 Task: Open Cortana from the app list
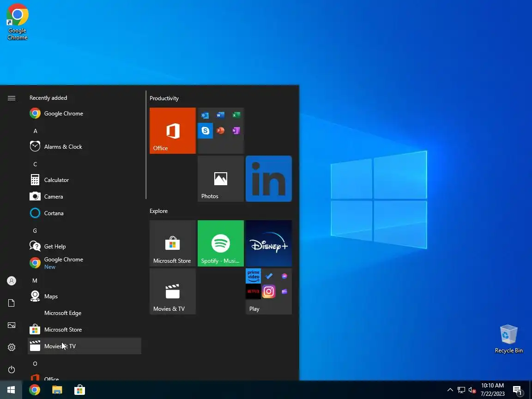click(x=85, y=213)
